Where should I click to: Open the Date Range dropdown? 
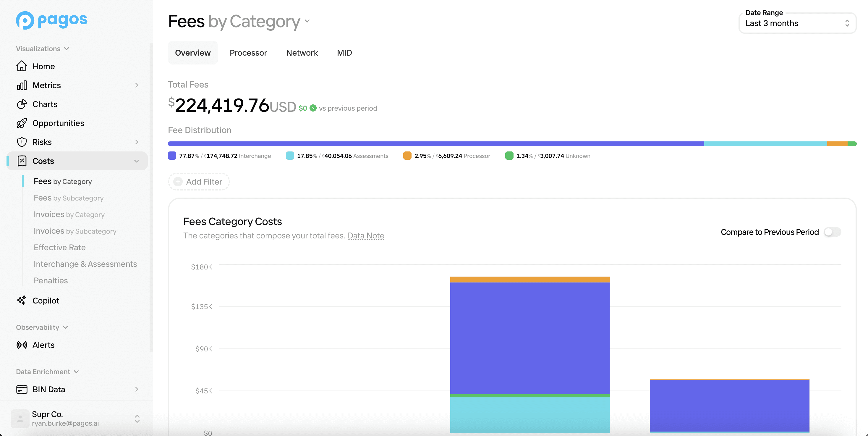click(x=797, y=23)
